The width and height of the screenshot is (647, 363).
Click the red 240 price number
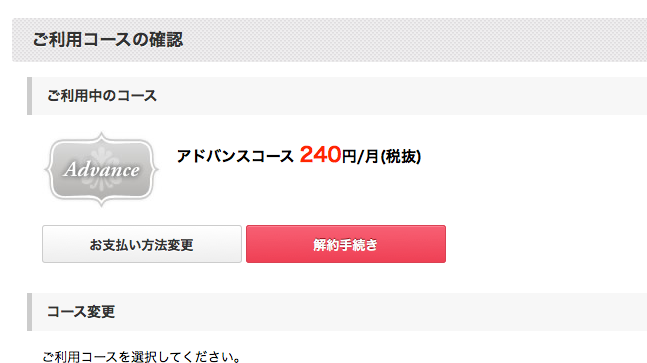click(x=320, y=155)
